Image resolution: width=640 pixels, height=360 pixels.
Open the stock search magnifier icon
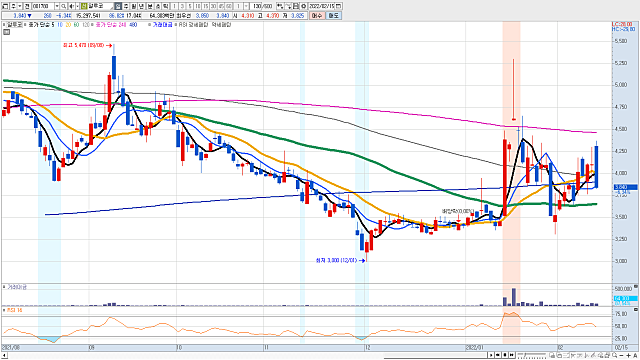pyautogui.click(x=63, y=6)
